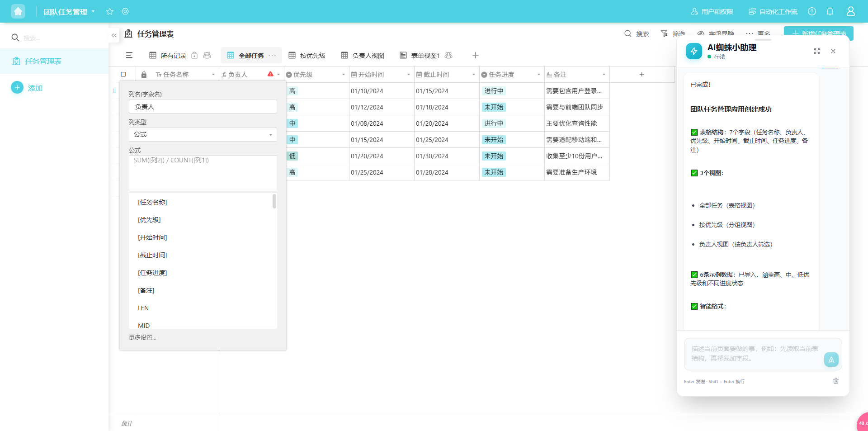Click share people icon beside 所有记录
Image resolution: width=868 pixels, height=431 pixels.
click(x=207, y=55)
